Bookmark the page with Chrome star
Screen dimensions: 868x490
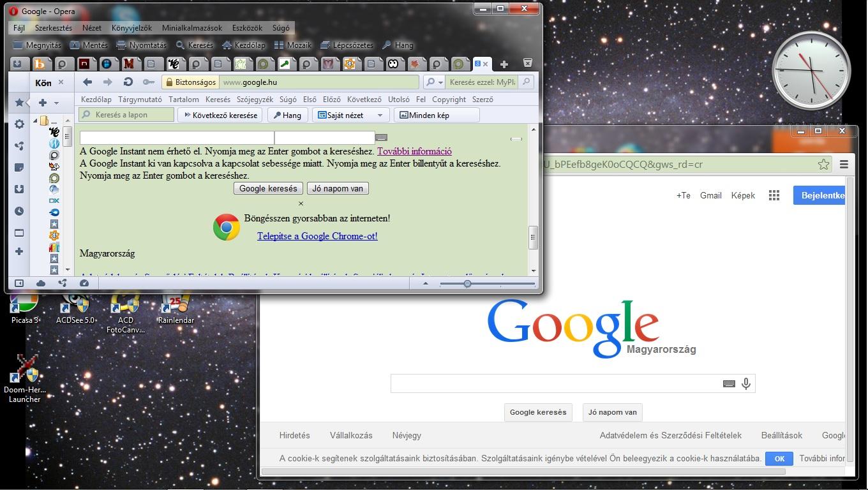click(x=823, y=164)
